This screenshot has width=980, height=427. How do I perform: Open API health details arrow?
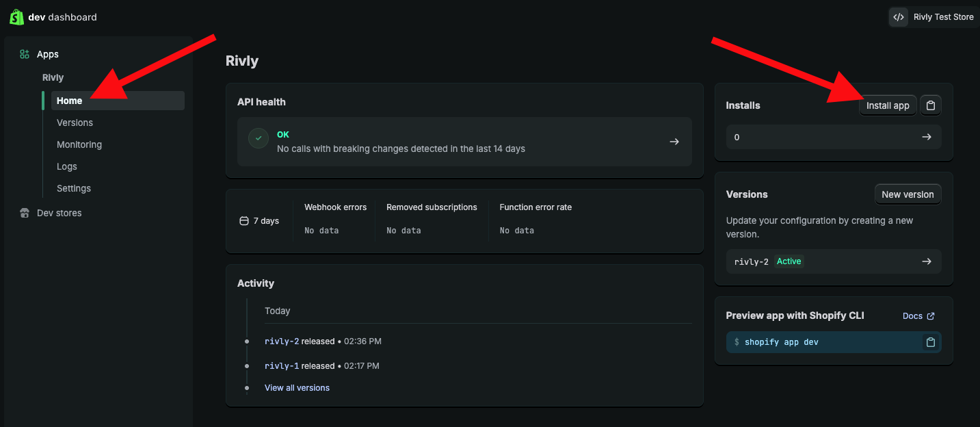coord(674,142)
